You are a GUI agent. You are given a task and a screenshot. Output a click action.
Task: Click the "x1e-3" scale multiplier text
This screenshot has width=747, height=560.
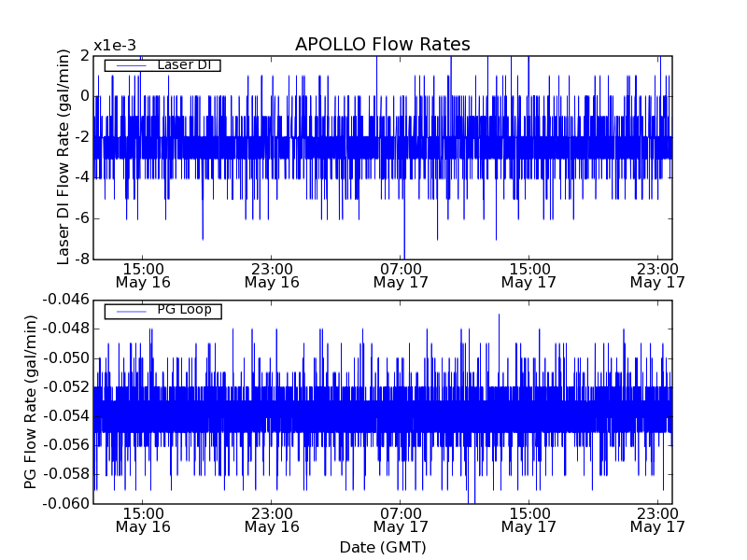tap(115, 46)
